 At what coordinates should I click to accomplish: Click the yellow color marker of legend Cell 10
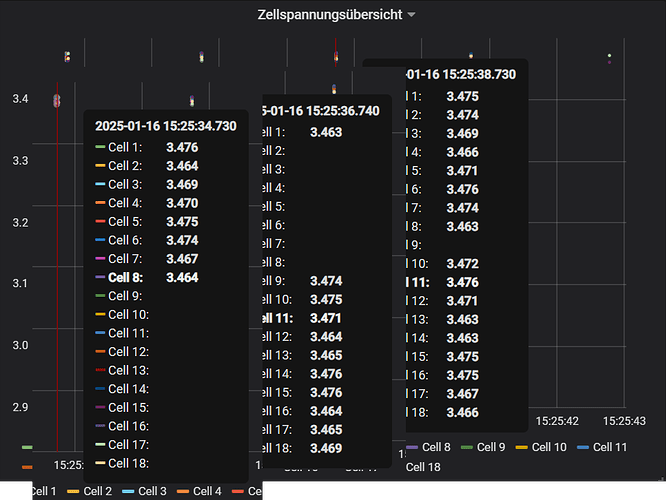point(522,447)
